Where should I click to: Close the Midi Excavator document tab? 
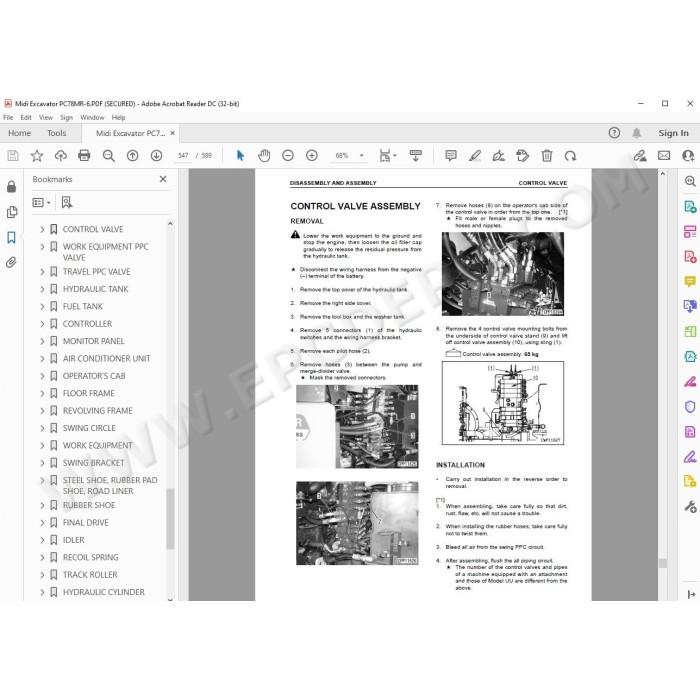click(172, 133)
